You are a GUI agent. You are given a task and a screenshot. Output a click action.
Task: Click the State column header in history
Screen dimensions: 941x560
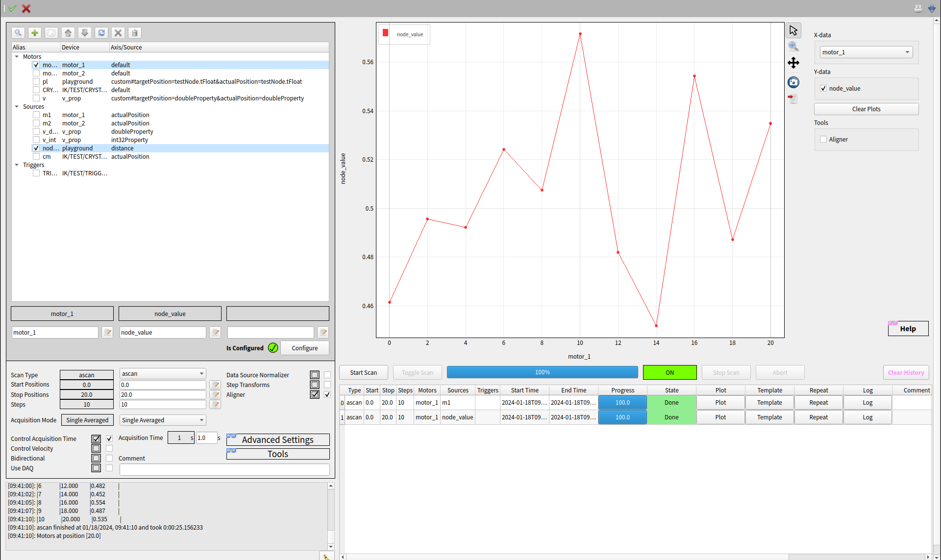click(x=671, y=390)
